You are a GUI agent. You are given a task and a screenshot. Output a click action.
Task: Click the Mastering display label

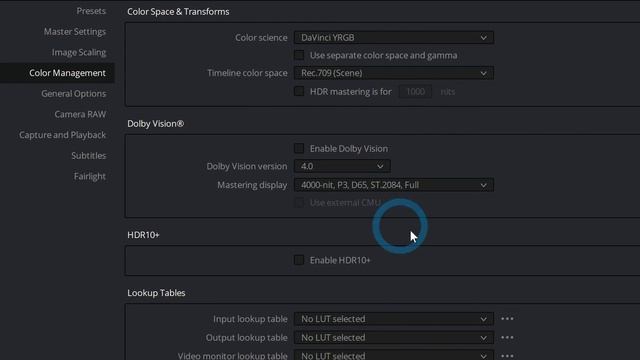[x=252, y=185]
